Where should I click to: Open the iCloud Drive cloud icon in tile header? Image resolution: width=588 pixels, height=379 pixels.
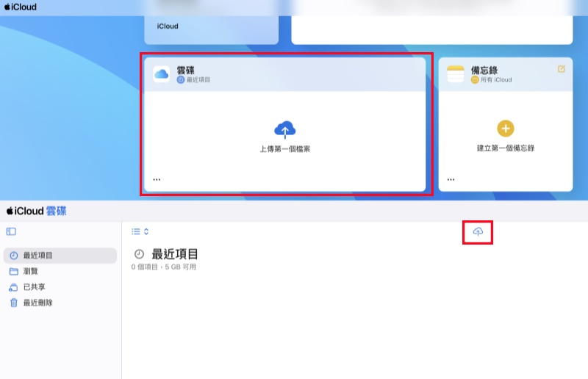161,74
